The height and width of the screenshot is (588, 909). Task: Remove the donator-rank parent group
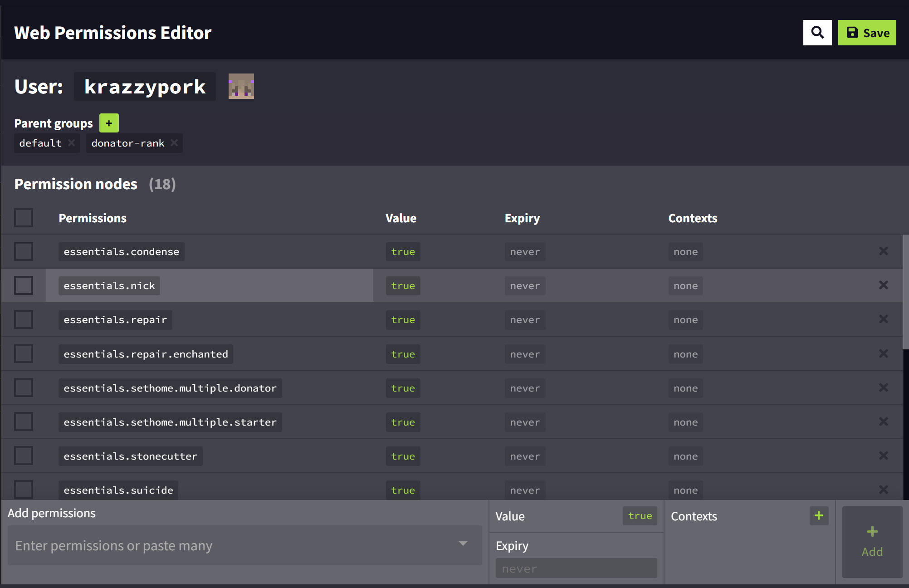click(x=174, y=143)
